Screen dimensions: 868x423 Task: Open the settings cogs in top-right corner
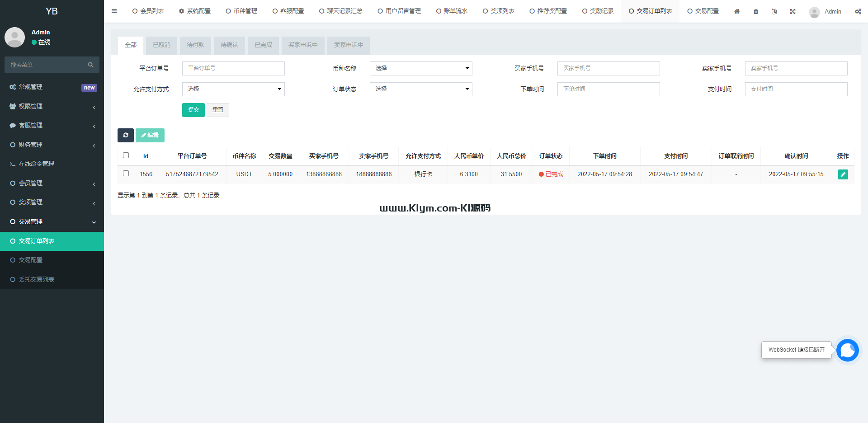[858, 11]
